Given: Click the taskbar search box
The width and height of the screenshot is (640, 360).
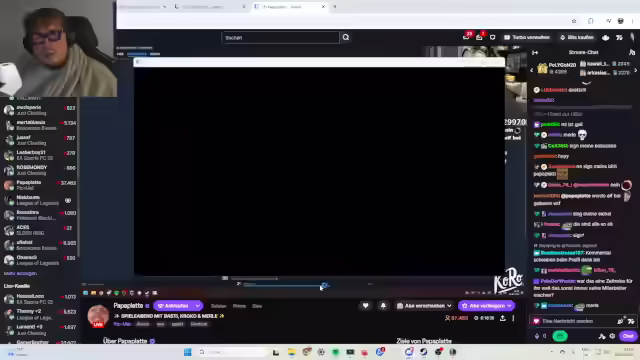Looking at the screenshot, I should 232,352.
